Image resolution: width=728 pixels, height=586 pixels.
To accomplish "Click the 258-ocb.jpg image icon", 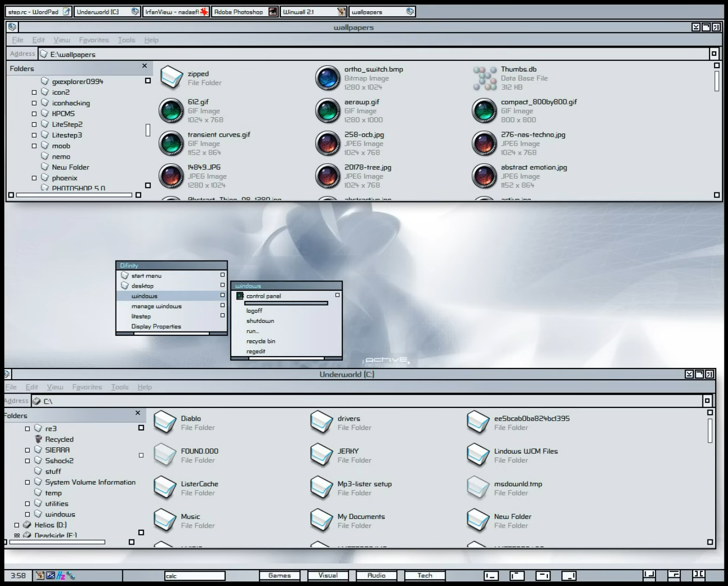I will [328, 143].
